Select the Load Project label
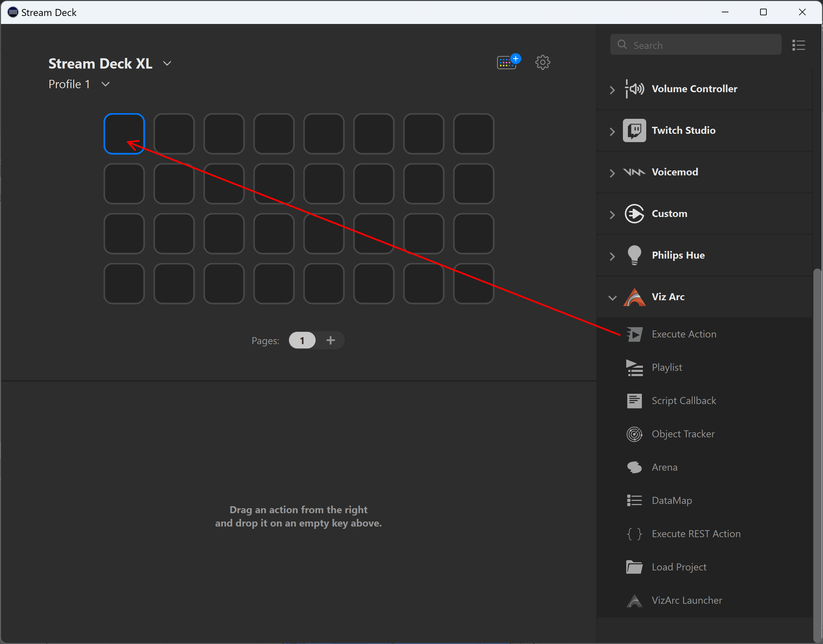 [679, 567]
